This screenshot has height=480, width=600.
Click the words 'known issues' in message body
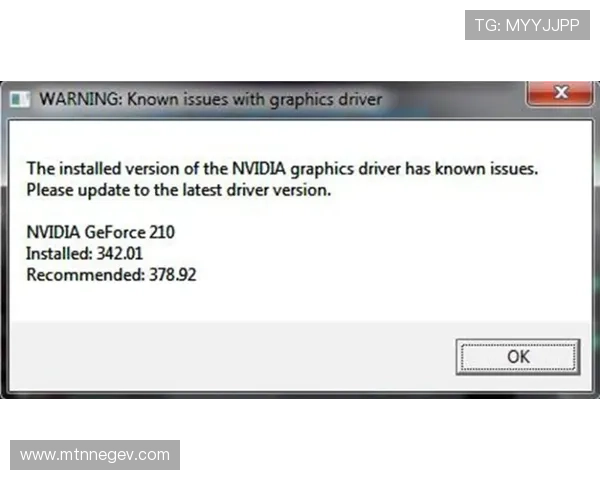point(486,169)
